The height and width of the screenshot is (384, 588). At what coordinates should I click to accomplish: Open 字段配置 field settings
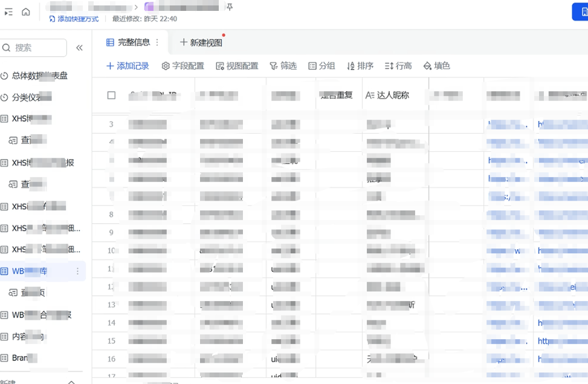click(x=183, y=66)
